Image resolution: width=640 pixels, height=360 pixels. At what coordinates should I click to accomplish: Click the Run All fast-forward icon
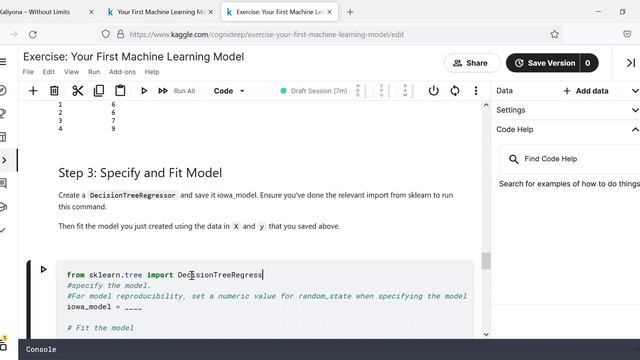163,91
